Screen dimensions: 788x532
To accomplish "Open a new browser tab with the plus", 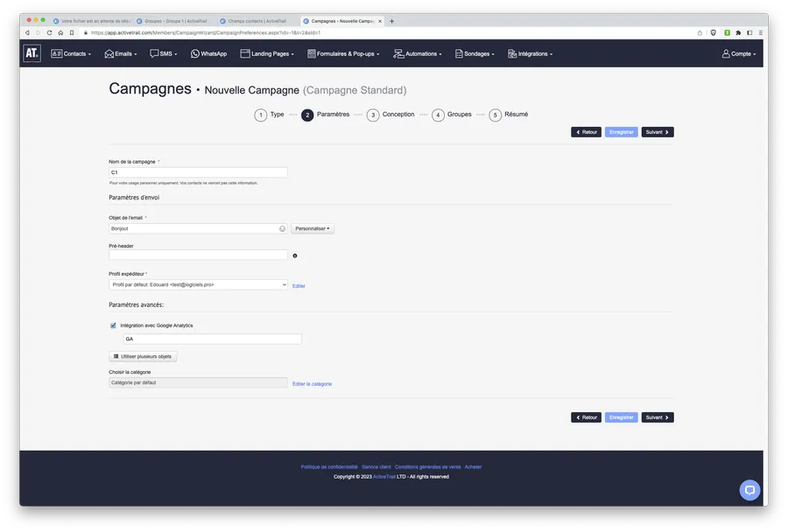I will pyautogui.click(x=391, y=21).
